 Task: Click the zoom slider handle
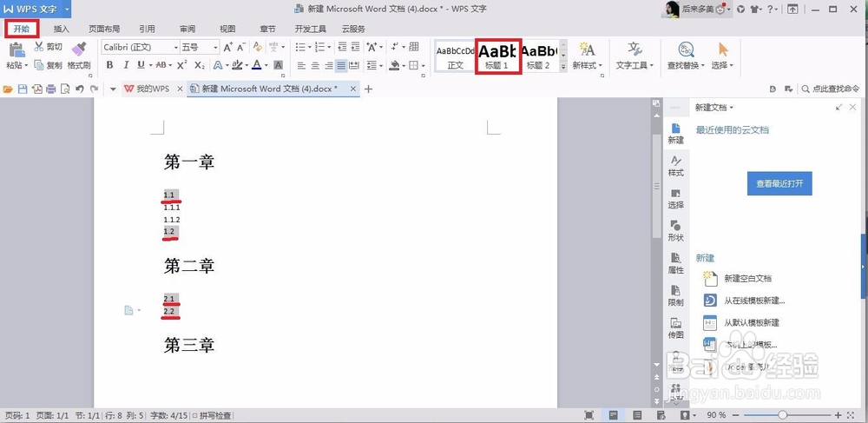(x=782, y=414)
